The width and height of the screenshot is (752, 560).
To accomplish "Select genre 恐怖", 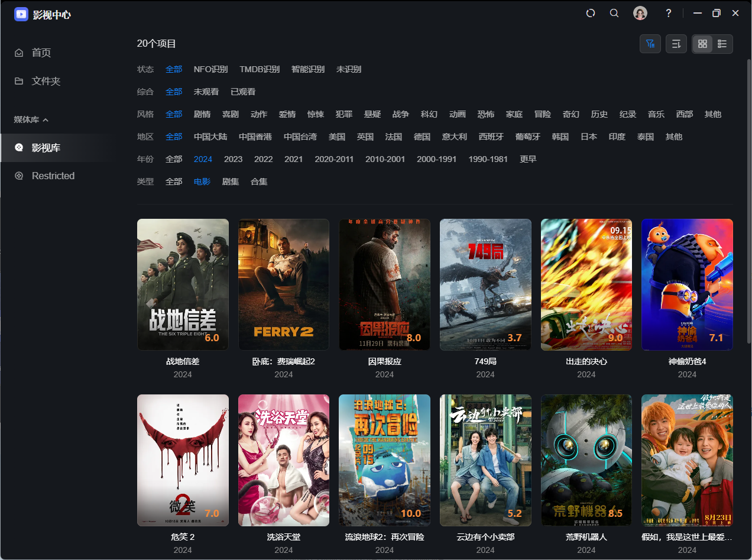I will [486, 114].
